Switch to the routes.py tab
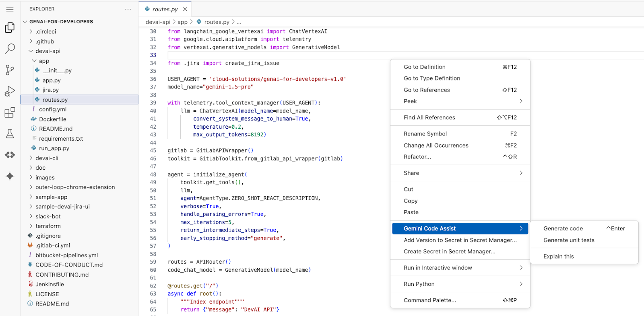 [x=165, y=9]
